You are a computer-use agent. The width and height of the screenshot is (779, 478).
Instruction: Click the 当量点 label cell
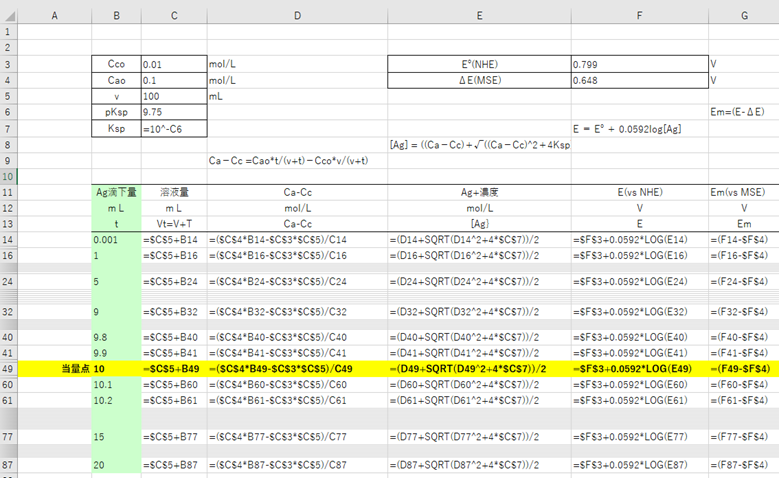click(x=55, y=369)
